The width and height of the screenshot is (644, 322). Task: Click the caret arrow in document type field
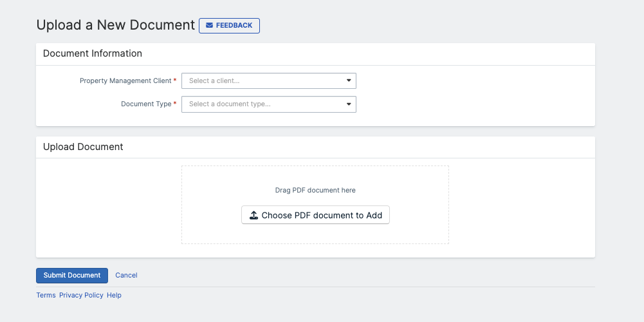click(349, 104)
